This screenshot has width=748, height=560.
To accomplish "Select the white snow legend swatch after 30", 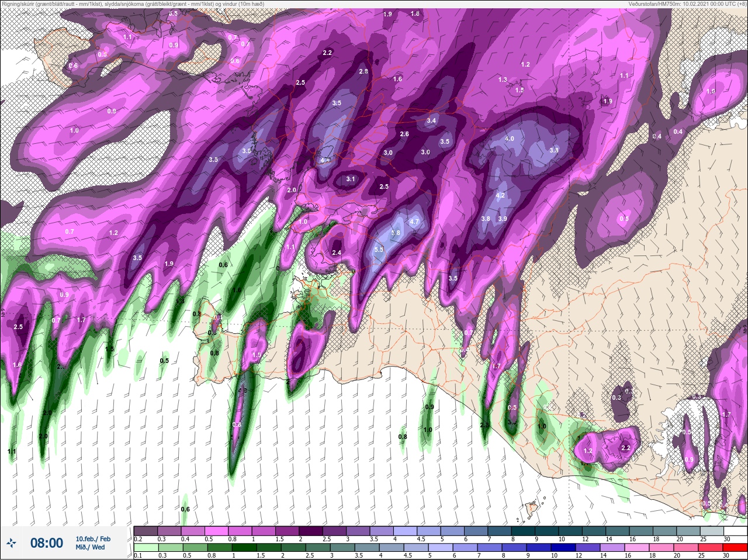I will (x=735, y=531).
